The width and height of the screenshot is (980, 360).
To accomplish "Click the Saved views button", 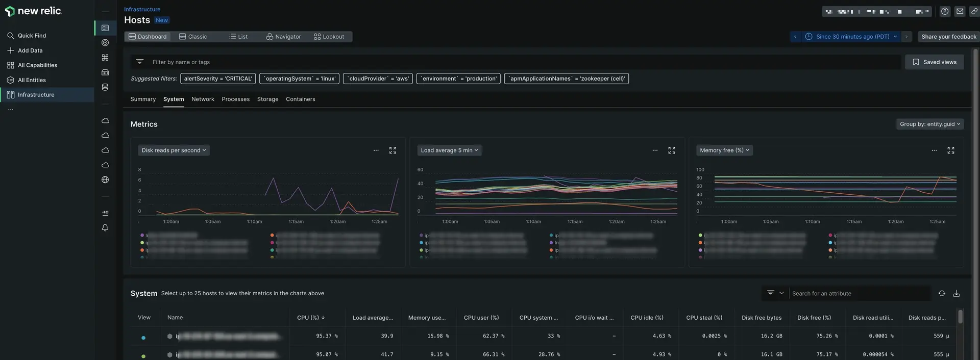I will 934,62.
